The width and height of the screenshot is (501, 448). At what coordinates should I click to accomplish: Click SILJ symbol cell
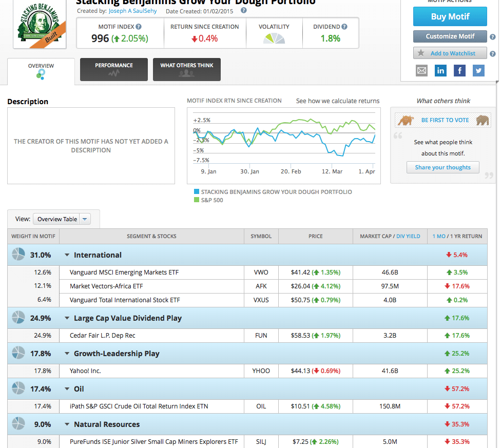pyautogui.click(x=261, y=442)
